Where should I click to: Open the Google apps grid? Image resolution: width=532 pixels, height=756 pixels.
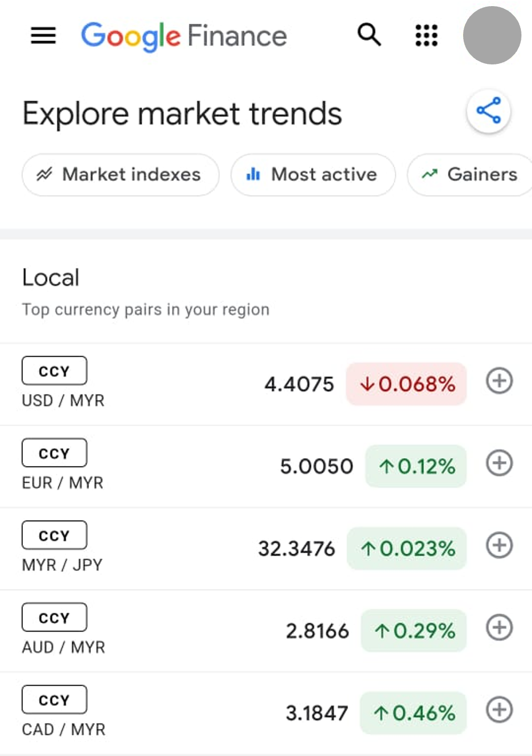[426, 35]
